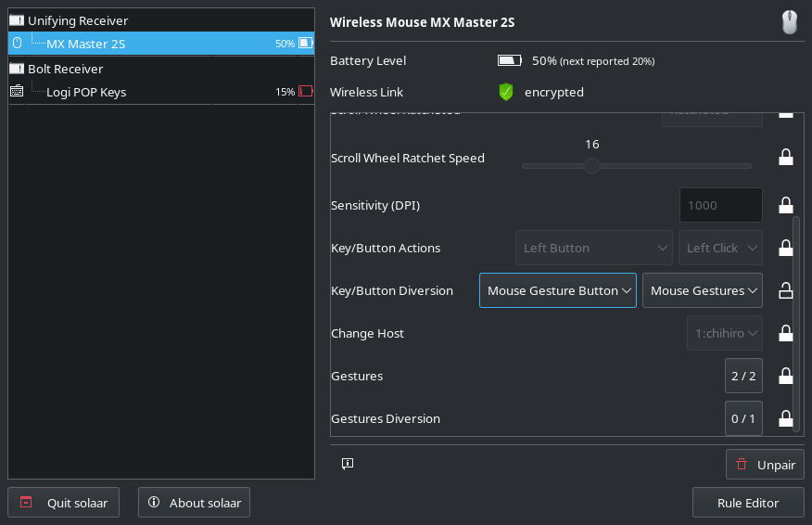Click the mouse icon beside MX Master 2S
812x525 pixels.
pos(17,43)
